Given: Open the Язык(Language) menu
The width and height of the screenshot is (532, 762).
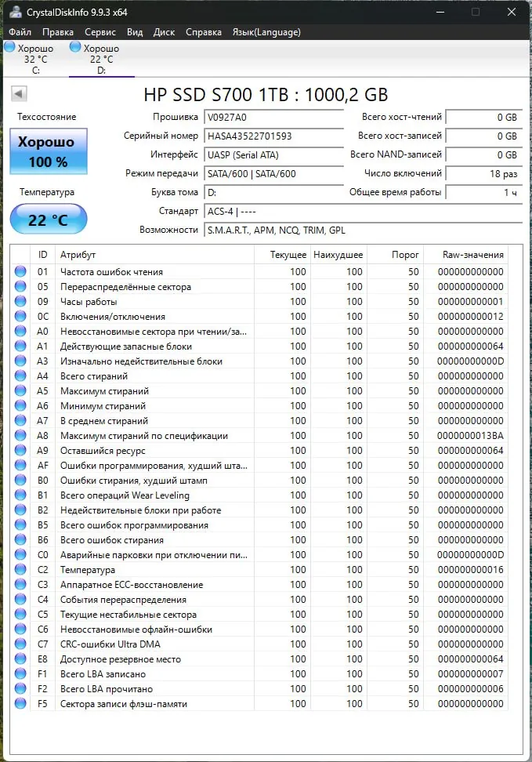Looking at the screenshot, I should click(266, 32).
